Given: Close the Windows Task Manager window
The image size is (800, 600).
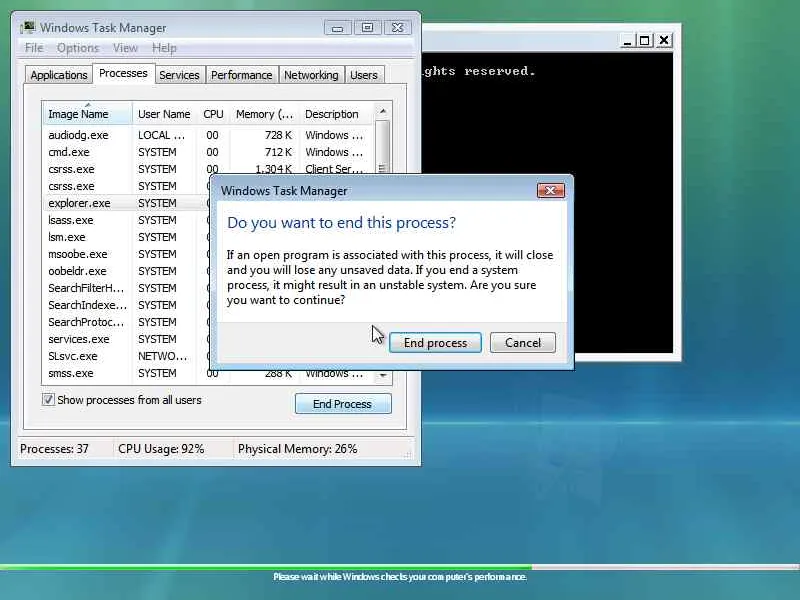Looking at the screenshot, I should click(x=397, y=28).
